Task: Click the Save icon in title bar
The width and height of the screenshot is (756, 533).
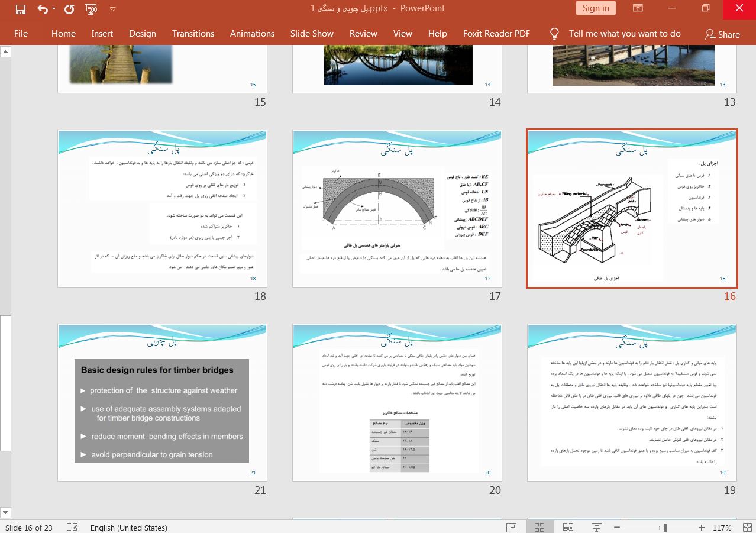Action: coord(20,9)
